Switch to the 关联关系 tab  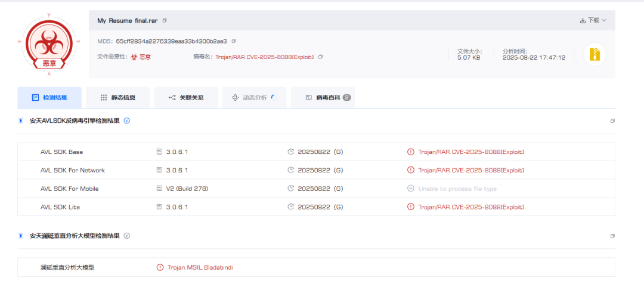pyautogui.click(x=185, y=97)
